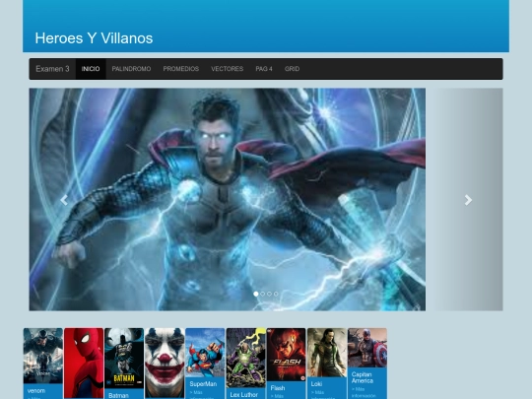Open the Venom poster thumbnail
Image resolution: width=532 pixels, height=399 pixels.
tap(43, 356)
